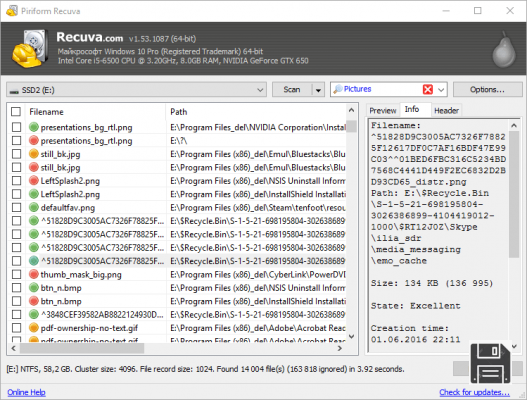Click green status dot of btn_n.bmp
Screen dimensions: 527x400
point(34,288)
